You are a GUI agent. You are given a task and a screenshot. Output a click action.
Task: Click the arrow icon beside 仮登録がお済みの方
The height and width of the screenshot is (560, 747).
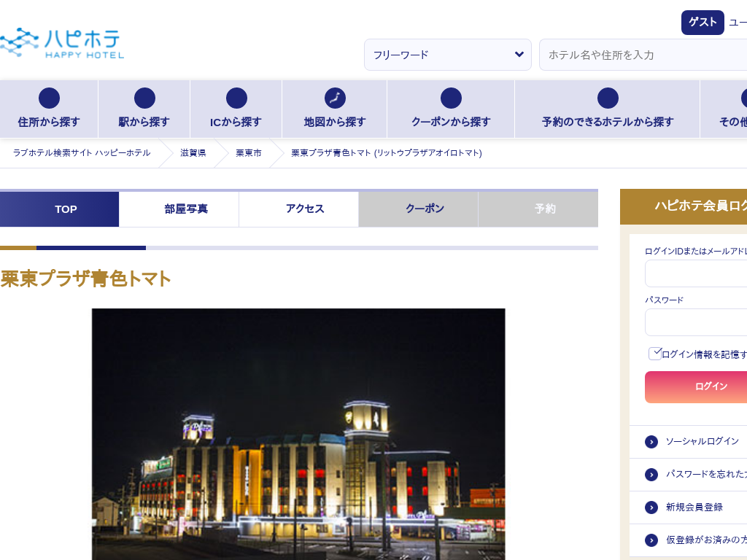point(651,540)
